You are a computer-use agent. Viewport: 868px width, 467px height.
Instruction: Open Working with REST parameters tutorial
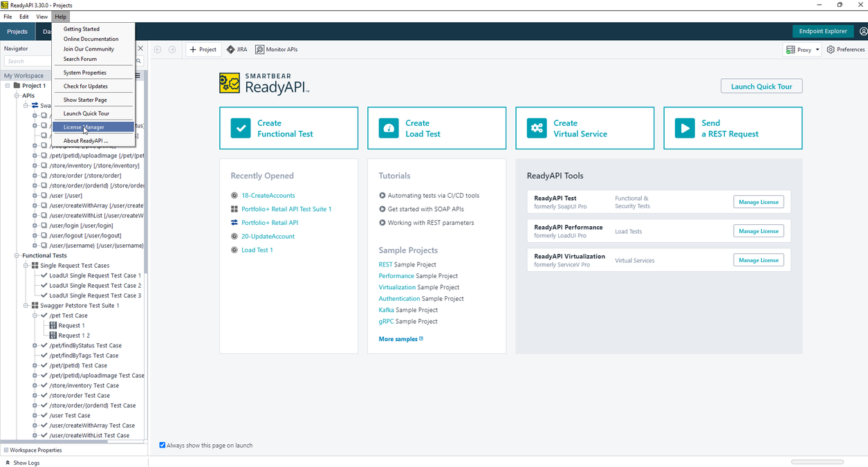(x=431, y=223)
